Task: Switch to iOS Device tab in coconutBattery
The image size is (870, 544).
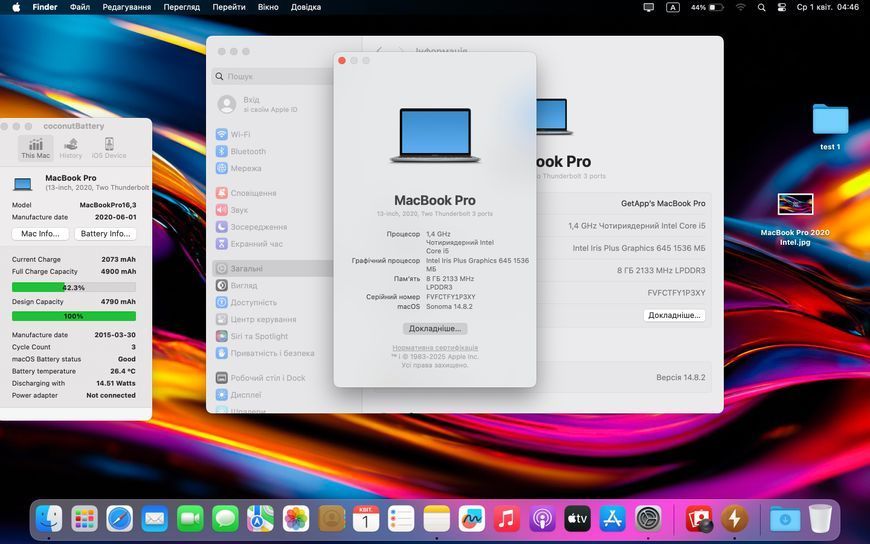Action: 109,148
